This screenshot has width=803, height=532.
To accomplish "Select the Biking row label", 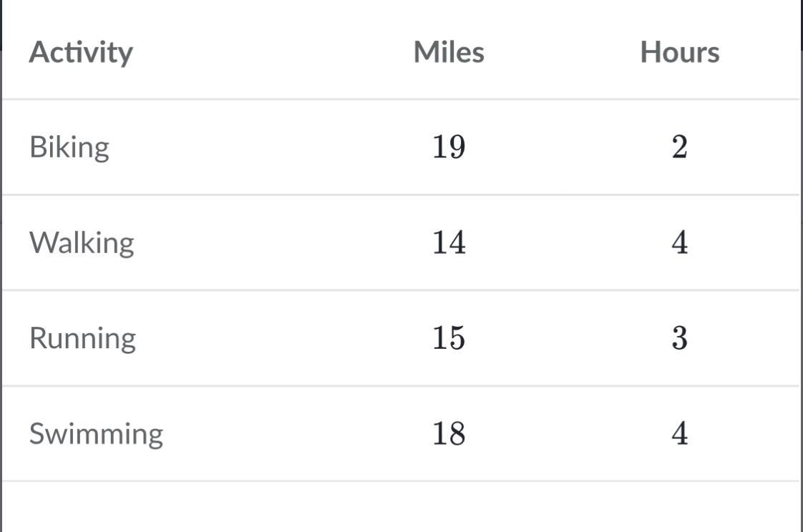I will point(69,147).
